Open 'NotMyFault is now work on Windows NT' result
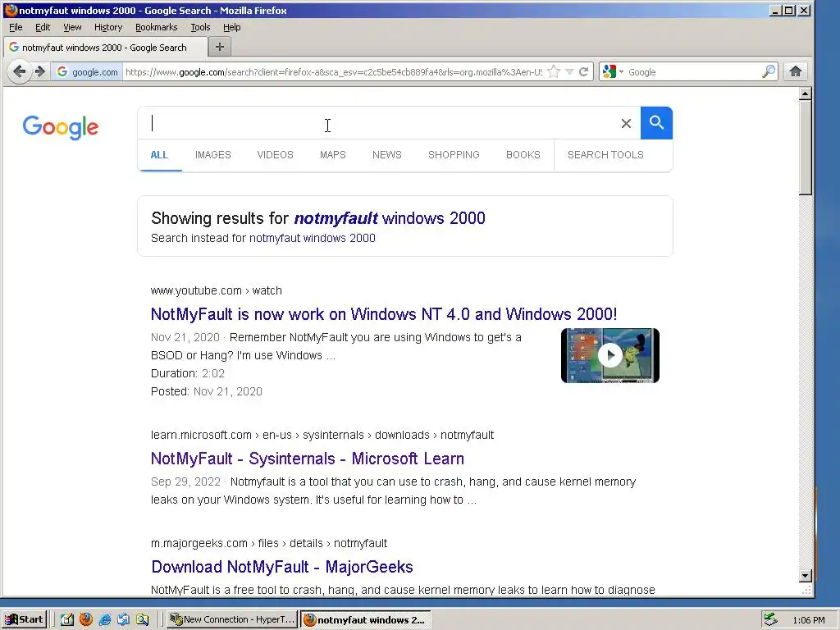 tap(384, 314)
